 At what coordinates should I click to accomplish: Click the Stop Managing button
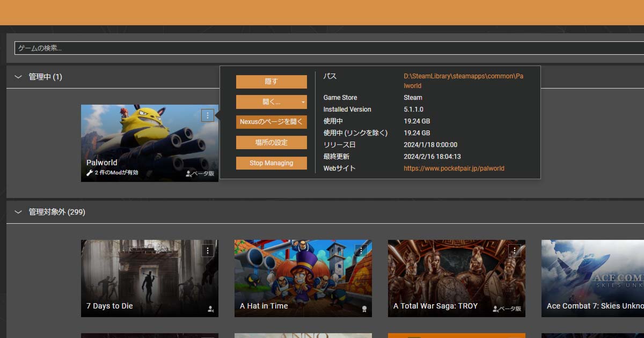(x=272, y=163)
